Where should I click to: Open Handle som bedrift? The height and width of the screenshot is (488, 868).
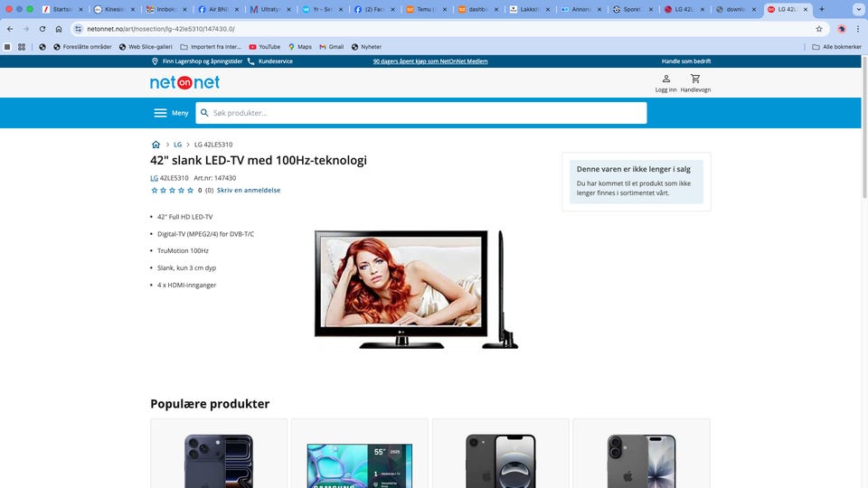click(x=686, y=61)
